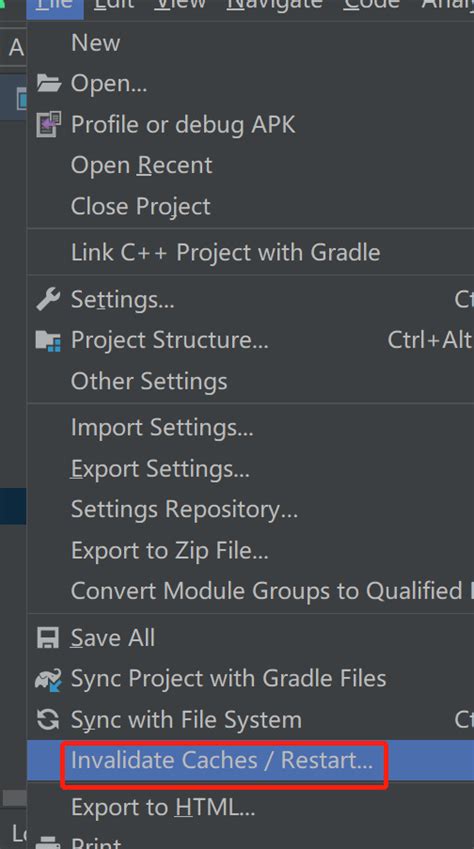Click the Profile or debug APK icon
This screenshot has width=474, height=849.
[x=48, y=124]
